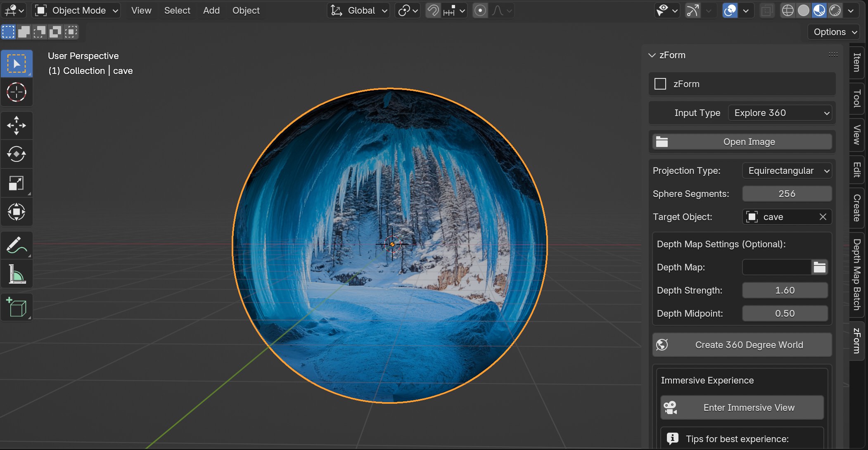Open proportional editing falloff dropdown
This screenshot has width=868, height=450.
pyautogui.click(x=502, y=10)
